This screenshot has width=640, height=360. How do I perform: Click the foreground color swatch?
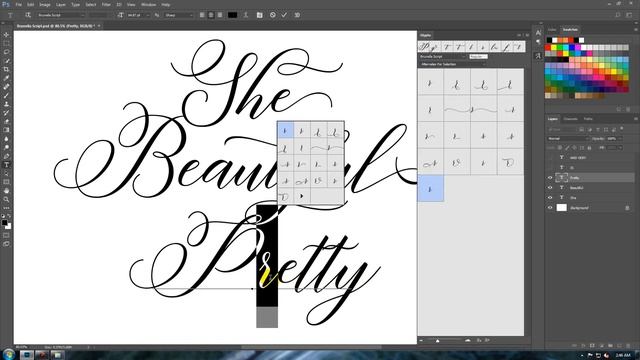tap(4, 222)
